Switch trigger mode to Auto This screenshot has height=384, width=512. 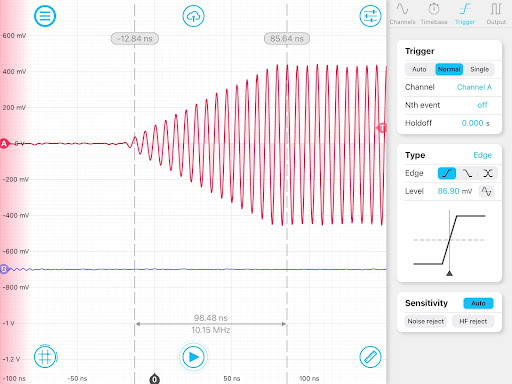[x=419, y=69]
